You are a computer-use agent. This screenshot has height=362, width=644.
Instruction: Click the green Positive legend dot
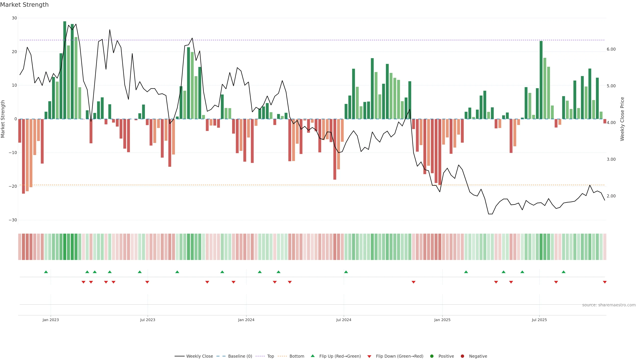pyautogui.click(x=432, y=356)
